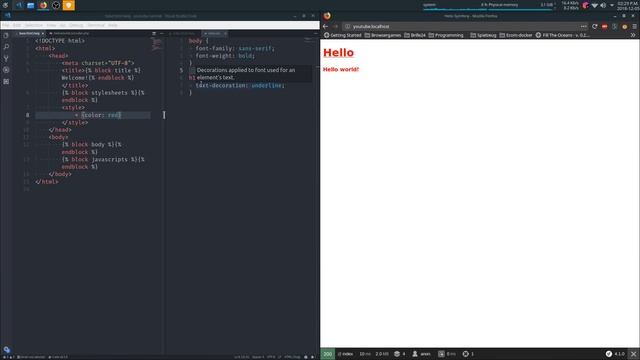The image size is (640, 360).
Task: Open the File menu in VS Code
Action: [x=6, y=25]
